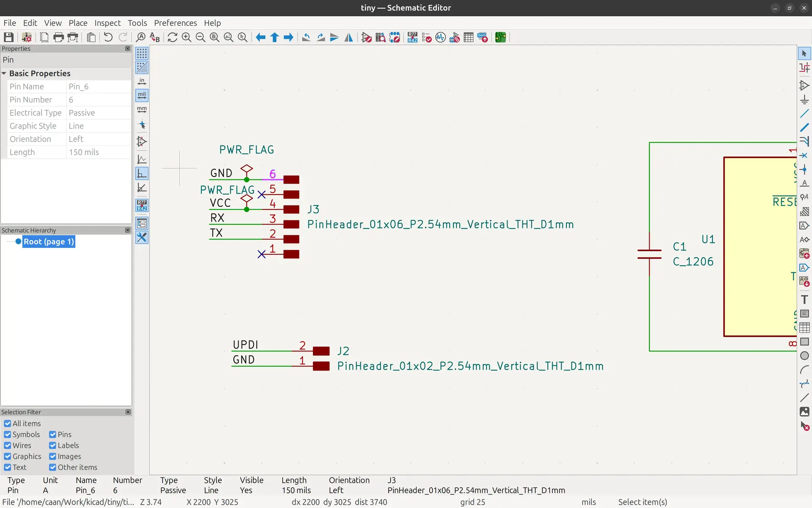Switch units to millimeters button
Screen dimensions: 812x508
tap(142, 109)
